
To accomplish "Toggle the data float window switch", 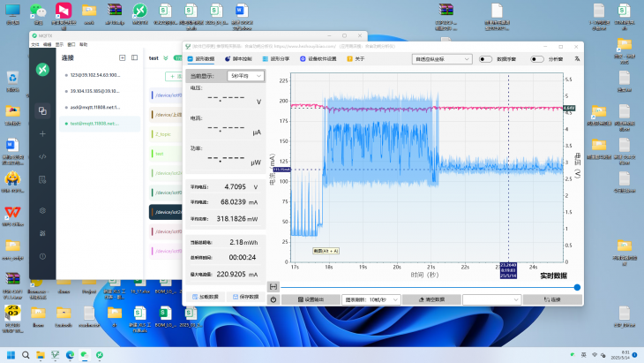I will (485, 59).
